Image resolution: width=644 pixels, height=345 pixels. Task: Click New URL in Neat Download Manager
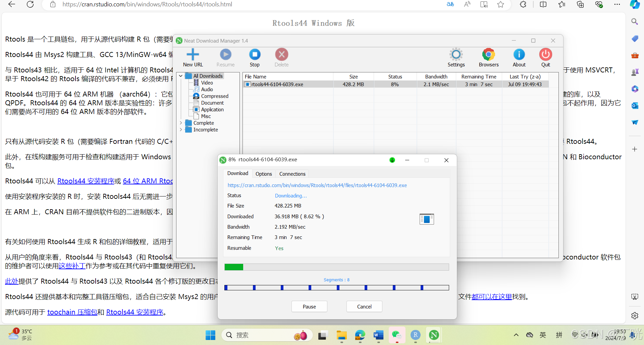[193, 58]
